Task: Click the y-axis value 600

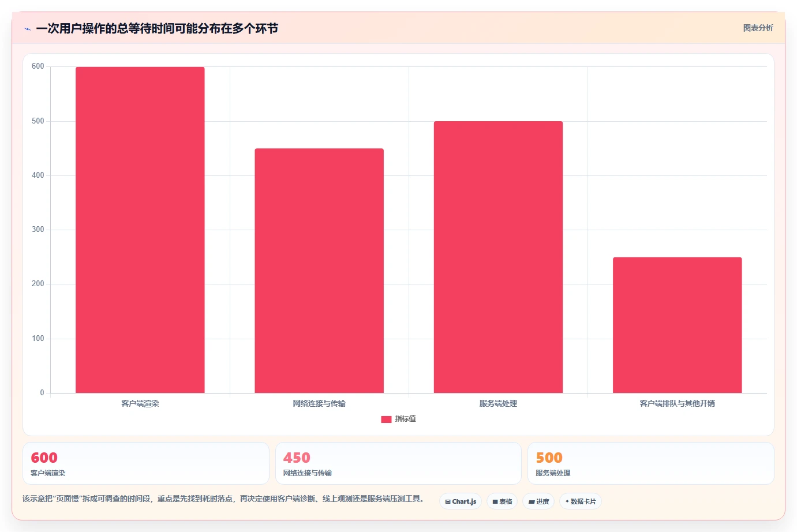Action: pyautogui.click(x=38, y=66)
